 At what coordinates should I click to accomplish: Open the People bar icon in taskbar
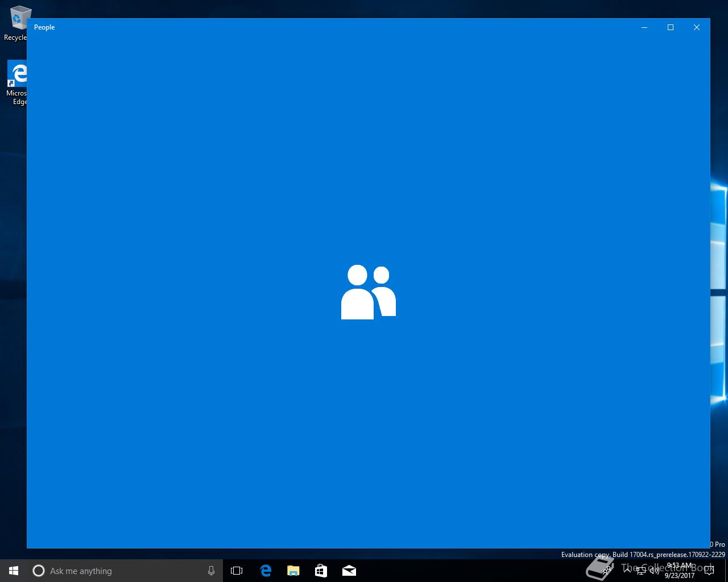pyautogui.click(x=607, y=570)
